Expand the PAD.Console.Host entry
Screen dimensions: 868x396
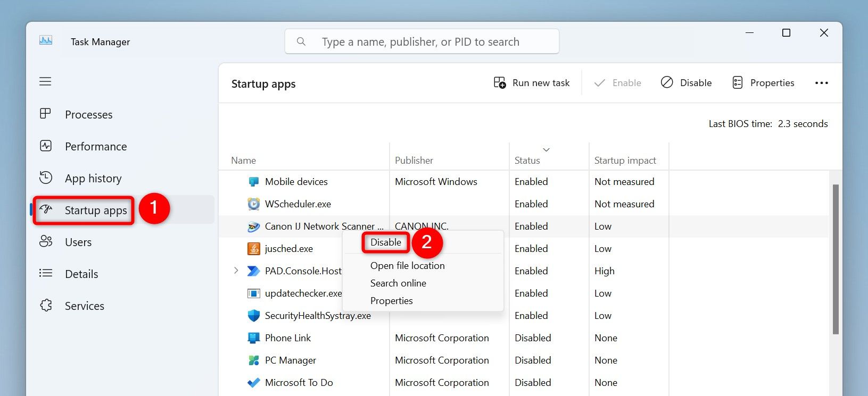pyautogui.click(x=236, y=271)
